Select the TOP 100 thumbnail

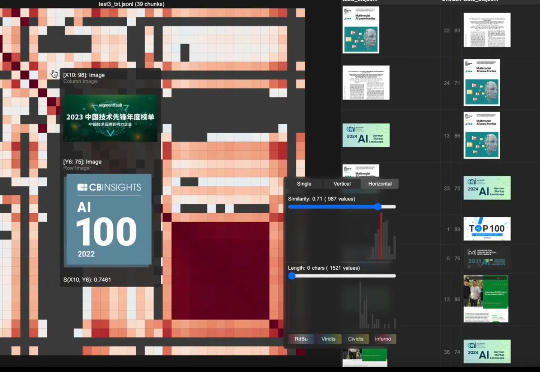(487, 229)
